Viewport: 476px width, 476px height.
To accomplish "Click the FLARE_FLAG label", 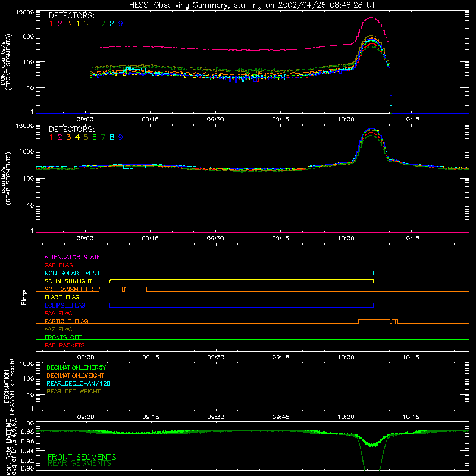I will pyautogui.click(x=62, y=297).
